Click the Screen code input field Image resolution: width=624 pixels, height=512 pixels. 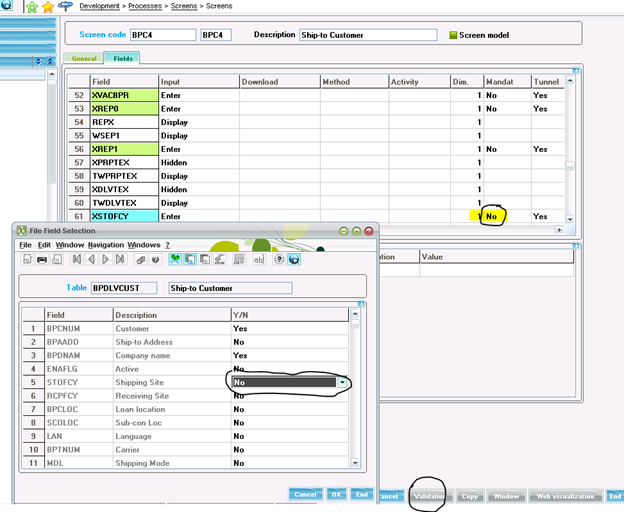click(160, 35)
